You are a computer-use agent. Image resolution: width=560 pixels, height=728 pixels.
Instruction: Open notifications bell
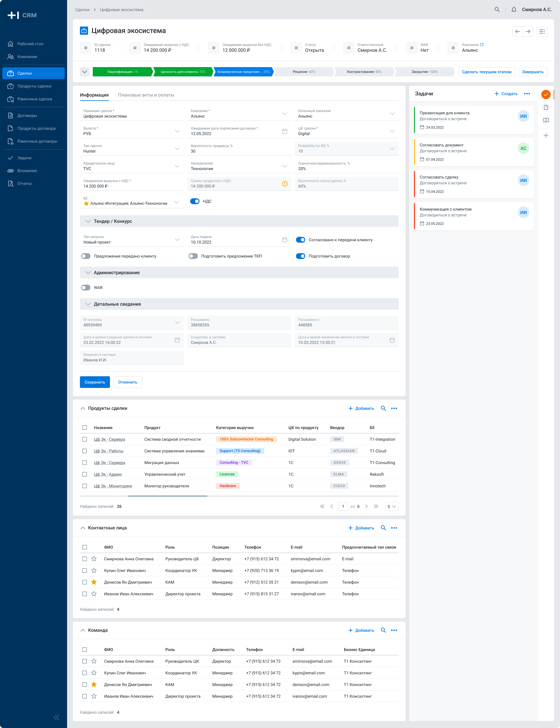coord(514,10)
